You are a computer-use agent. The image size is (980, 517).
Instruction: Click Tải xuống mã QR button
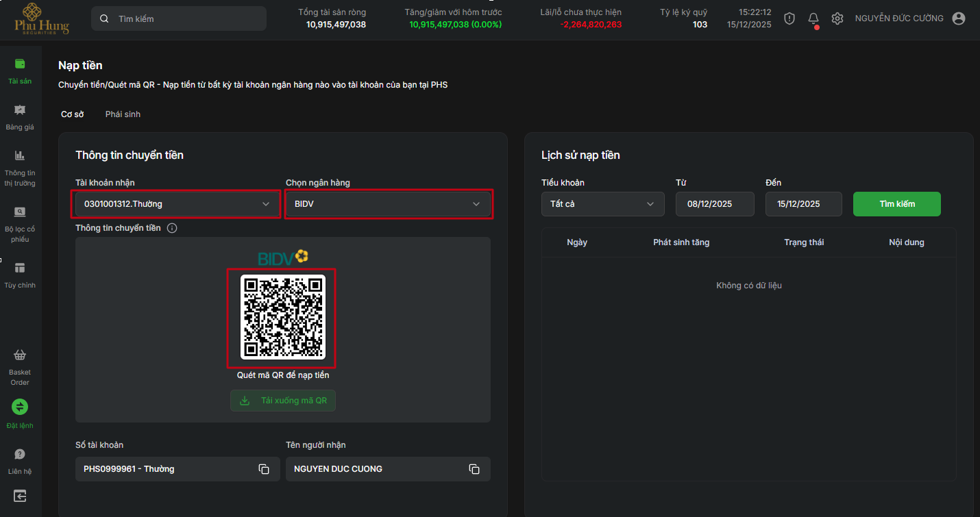click(283, 401)
